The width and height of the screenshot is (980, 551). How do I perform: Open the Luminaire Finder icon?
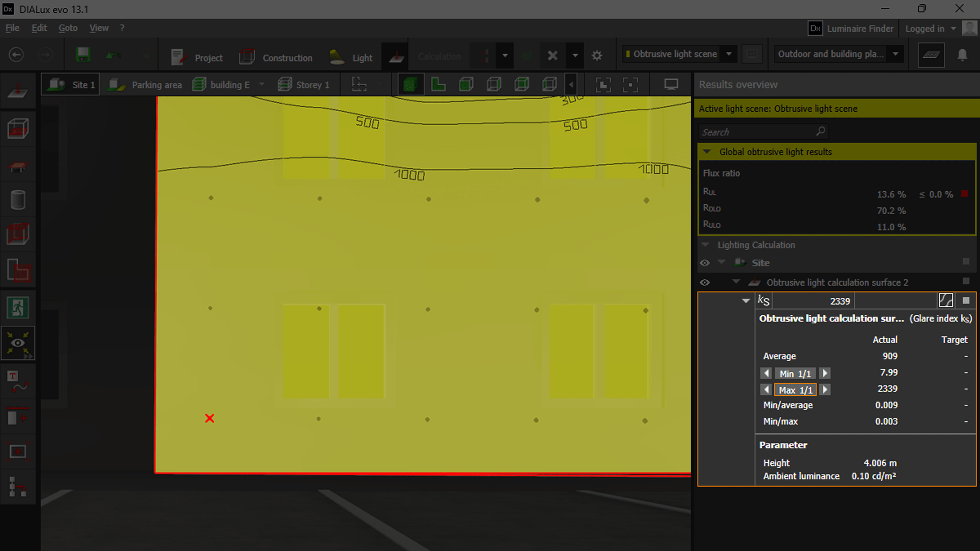pos(815,29)
